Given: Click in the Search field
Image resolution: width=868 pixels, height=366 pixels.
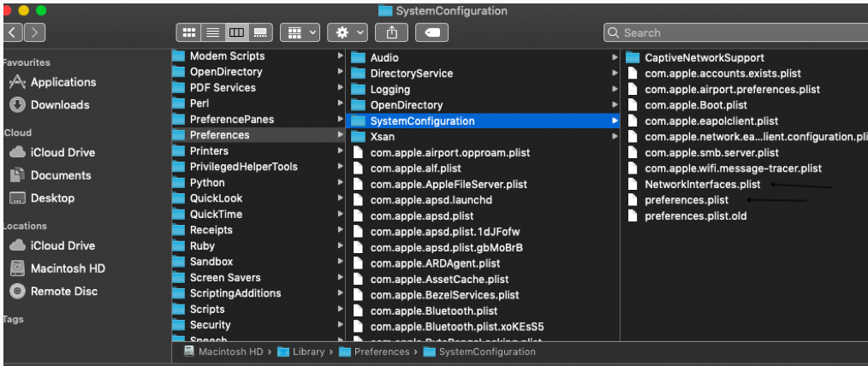Looking at the screenshot, I should (x=735, y=32).
